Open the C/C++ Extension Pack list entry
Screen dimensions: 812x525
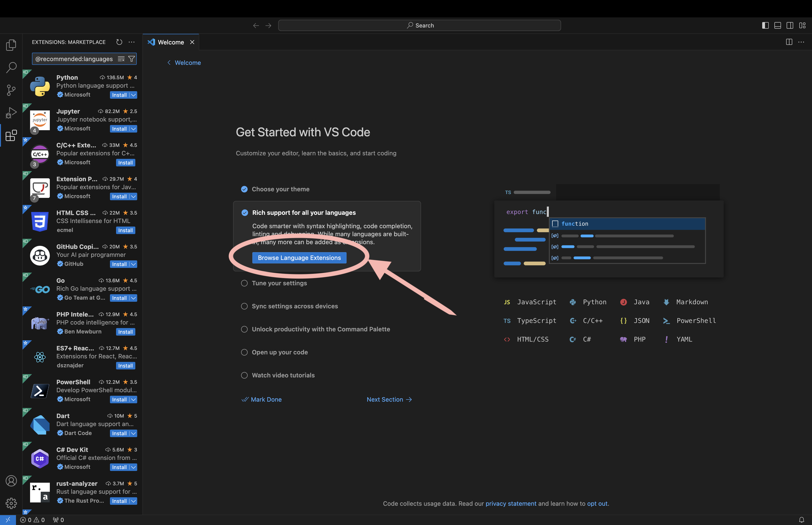[82, 154]
